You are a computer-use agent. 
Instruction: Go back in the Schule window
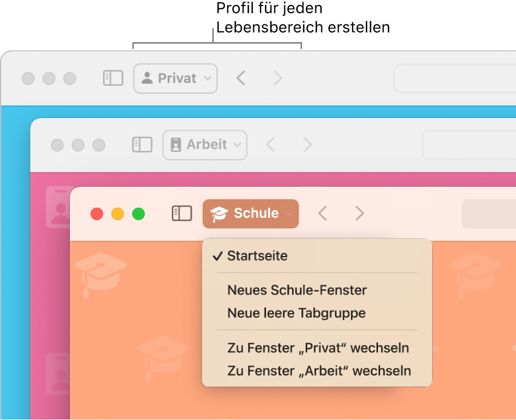coord(323,213)
